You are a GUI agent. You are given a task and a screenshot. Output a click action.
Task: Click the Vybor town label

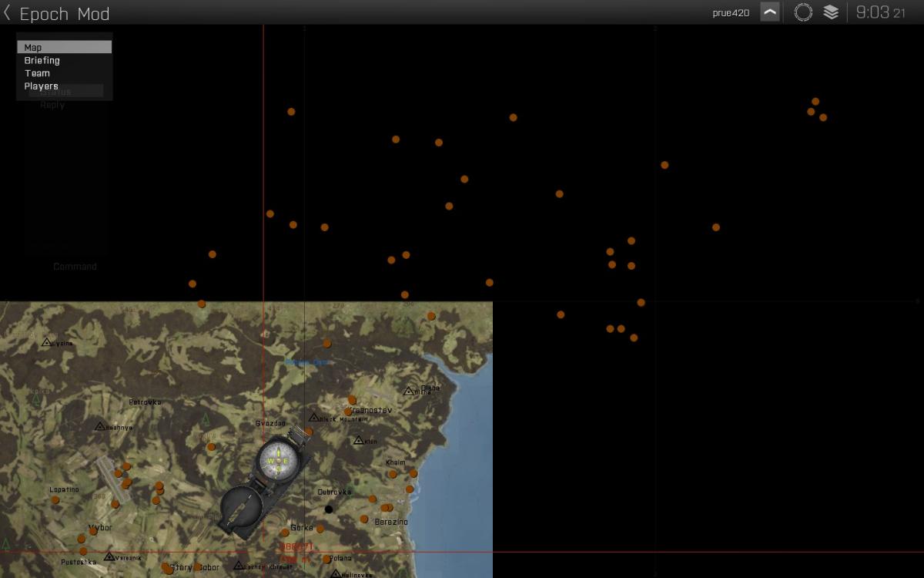(101, 528)
